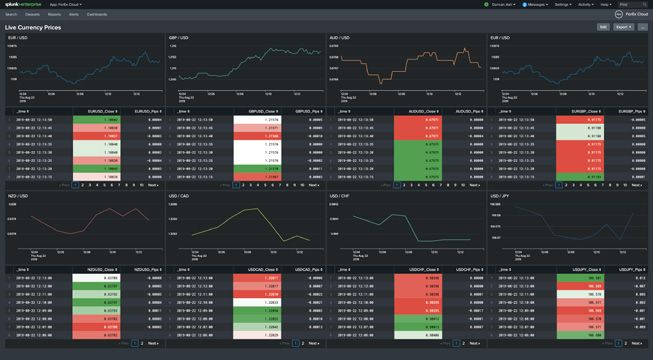
Task: Click the USD / CAD panel title
Action: (179, 196)
